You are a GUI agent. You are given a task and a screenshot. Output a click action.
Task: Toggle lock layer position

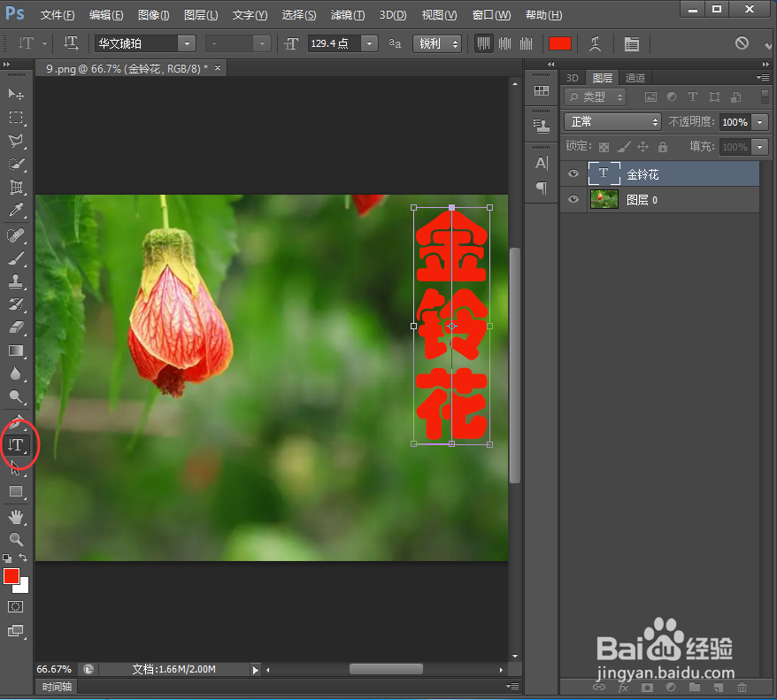coord(642,147)
